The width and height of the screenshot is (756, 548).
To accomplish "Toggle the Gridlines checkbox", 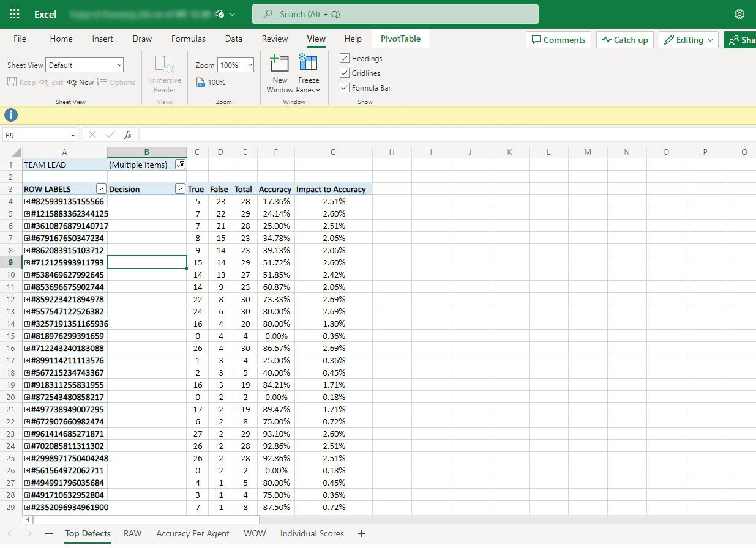I will (344, 73).
